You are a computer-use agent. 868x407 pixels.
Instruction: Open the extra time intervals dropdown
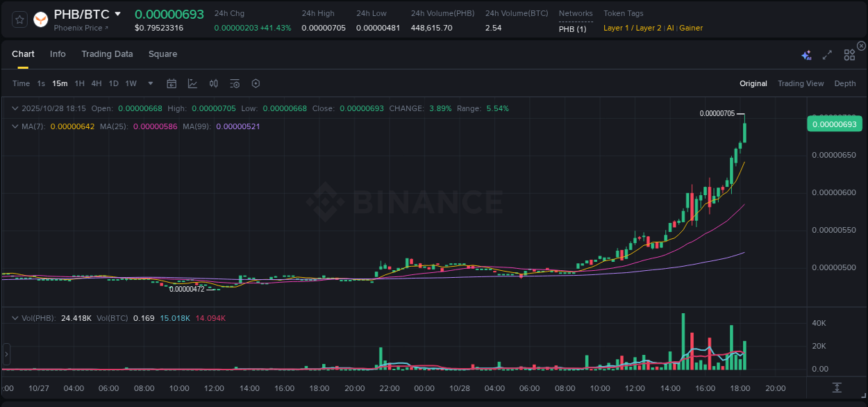(149, 83)
